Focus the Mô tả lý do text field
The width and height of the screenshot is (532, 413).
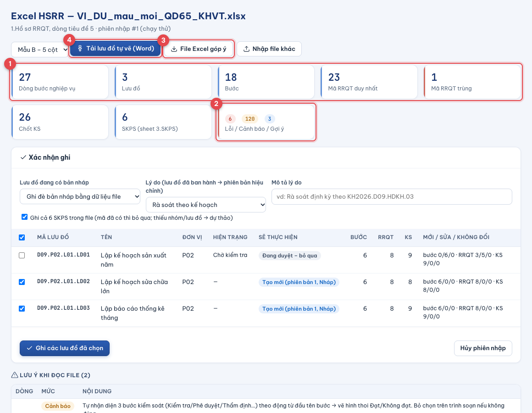[x=392, y=196]
